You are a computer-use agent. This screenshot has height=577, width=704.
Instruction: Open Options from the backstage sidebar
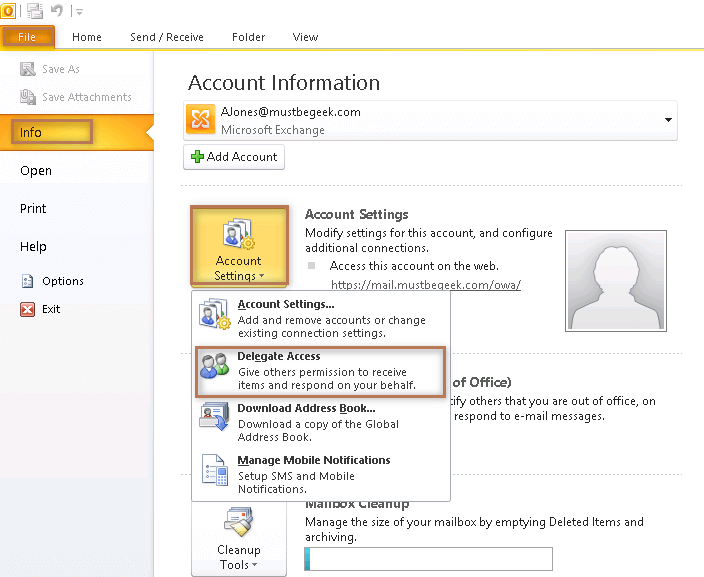coord(62,281)
